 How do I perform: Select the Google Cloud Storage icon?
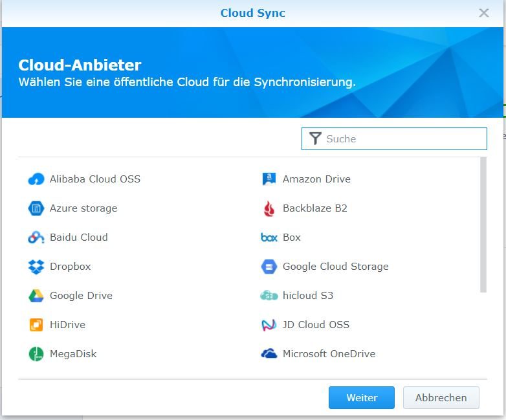click(x=269, y=267)
